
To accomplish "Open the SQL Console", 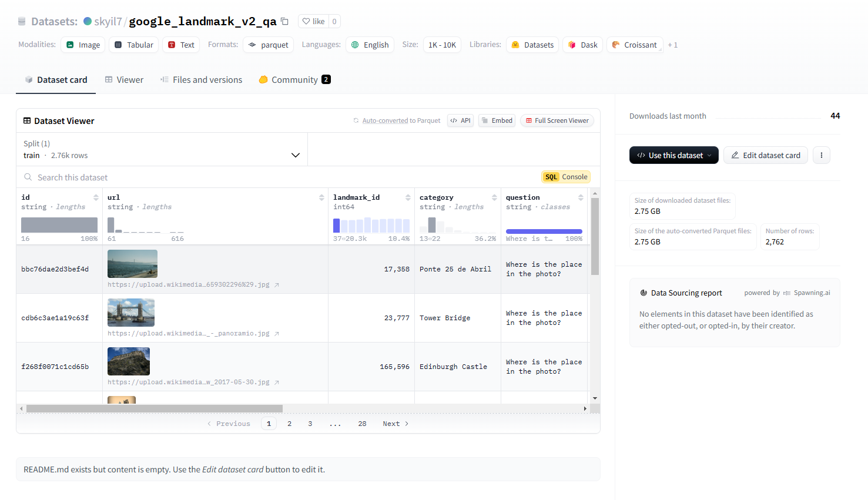I will tap(566, 177).
